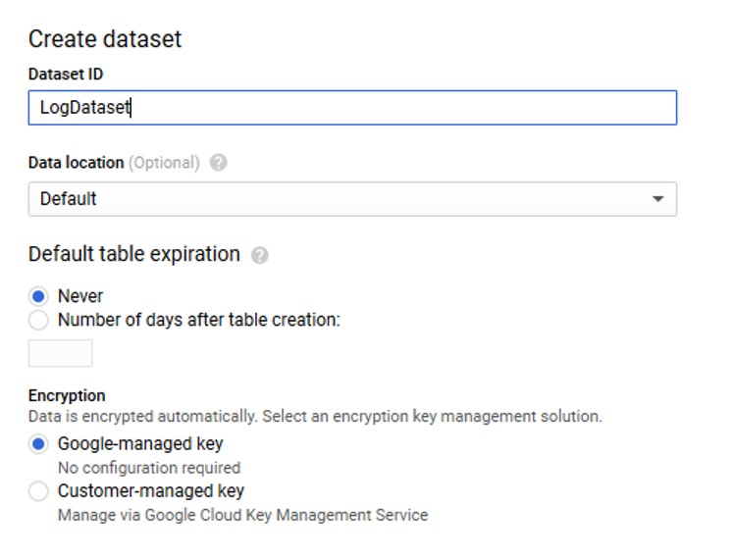Click the Number of days label text
735x560 pixels.
click(x=199, y=320)
